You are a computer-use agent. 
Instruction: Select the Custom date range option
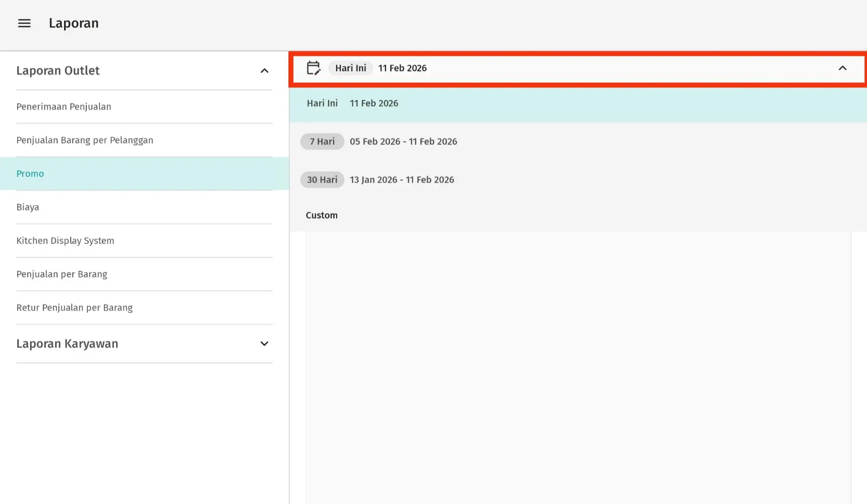tap(321, 215)
